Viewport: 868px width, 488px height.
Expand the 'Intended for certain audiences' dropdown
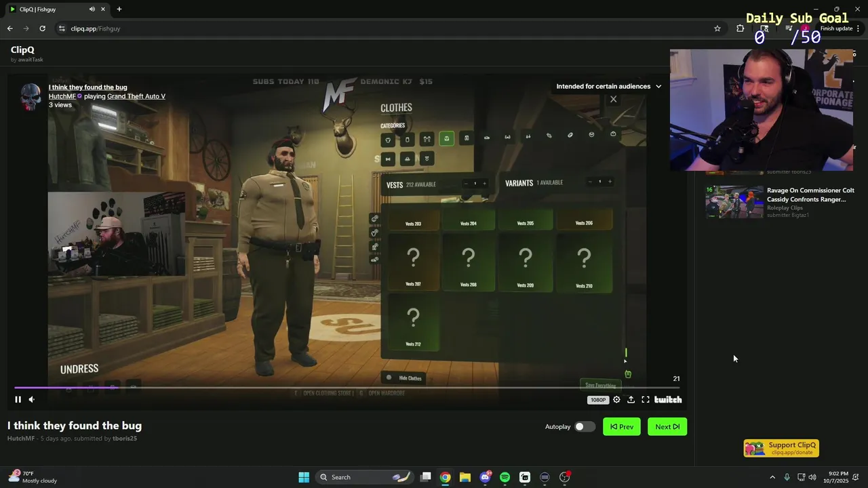[609, 86]
